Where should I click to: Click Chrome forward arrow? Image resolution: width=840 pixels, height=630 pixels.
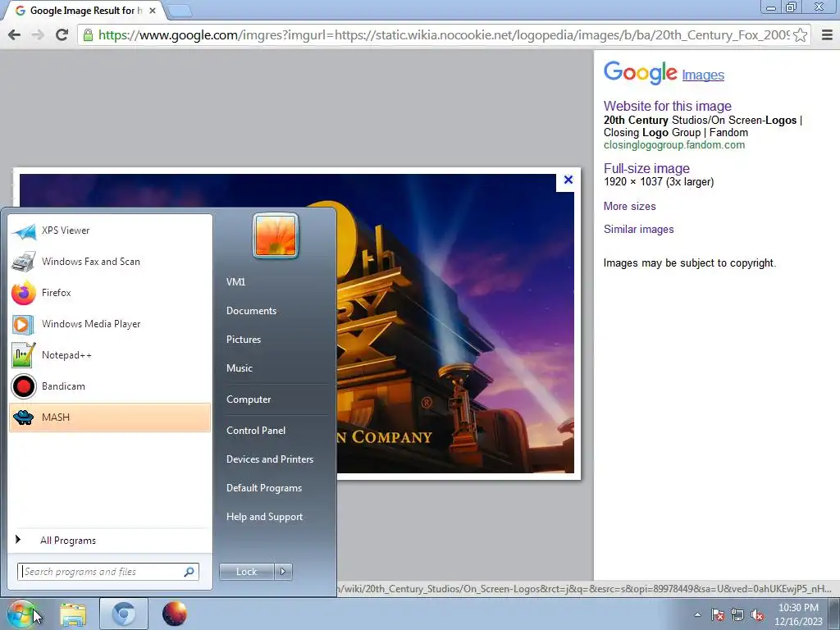(38, 34)
